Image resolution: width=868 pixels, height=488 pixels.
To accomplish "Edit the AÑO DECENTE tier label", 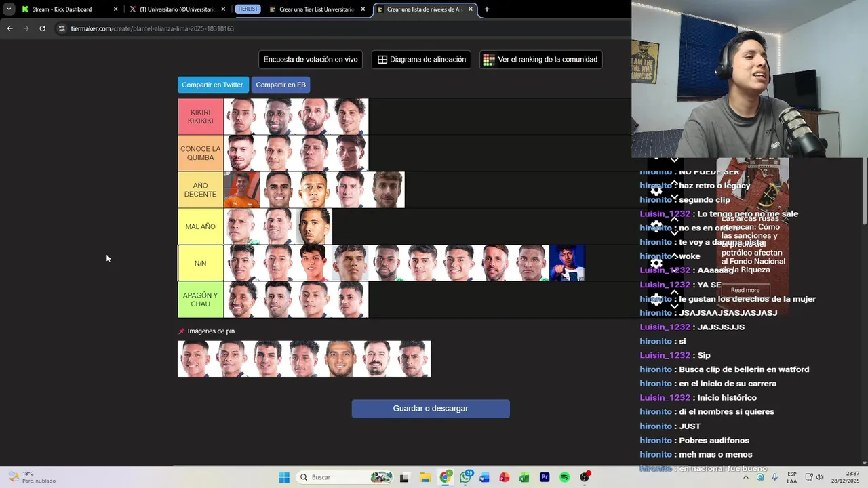I will pos(201,190).
